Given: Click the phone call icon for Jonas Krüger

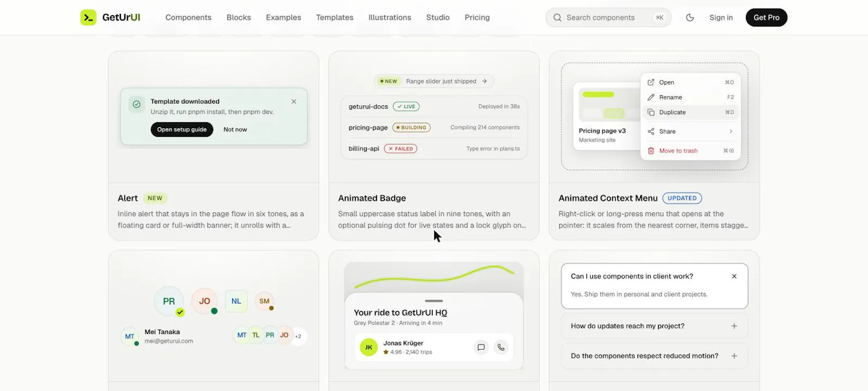Looking at the screenshot, I should point(501,347).
